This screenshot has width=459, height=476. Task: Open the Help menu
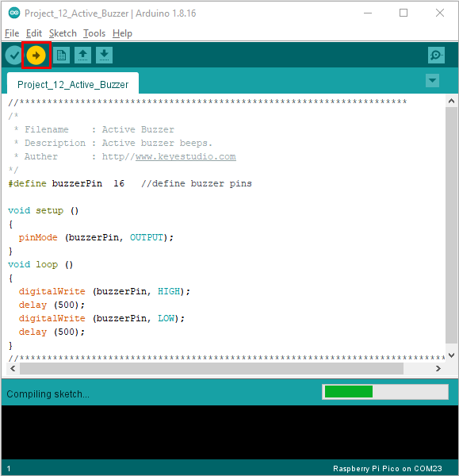[x=122, y=33]
